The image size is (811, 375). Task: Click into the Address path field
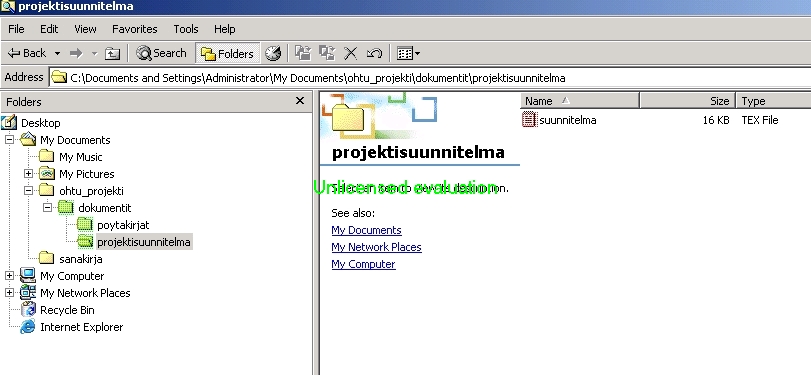tap(430, 78)
